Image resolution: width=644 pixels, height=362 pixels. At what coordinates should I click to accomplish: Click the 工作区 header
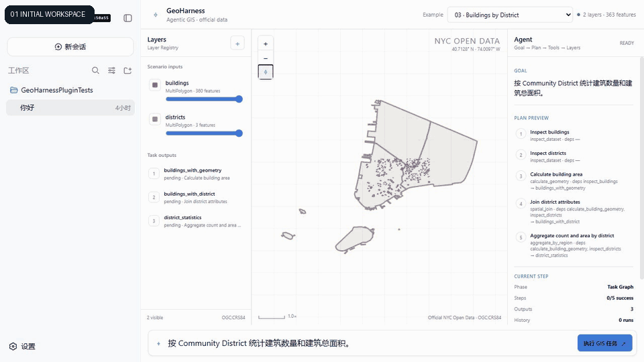tap(19, 70)
